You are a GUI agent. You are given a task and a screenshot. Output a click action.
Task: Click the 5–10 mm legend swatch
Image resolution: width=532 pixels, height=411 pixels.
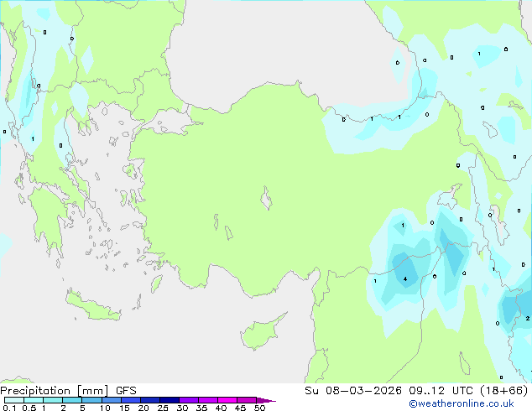tap(91, 400)
